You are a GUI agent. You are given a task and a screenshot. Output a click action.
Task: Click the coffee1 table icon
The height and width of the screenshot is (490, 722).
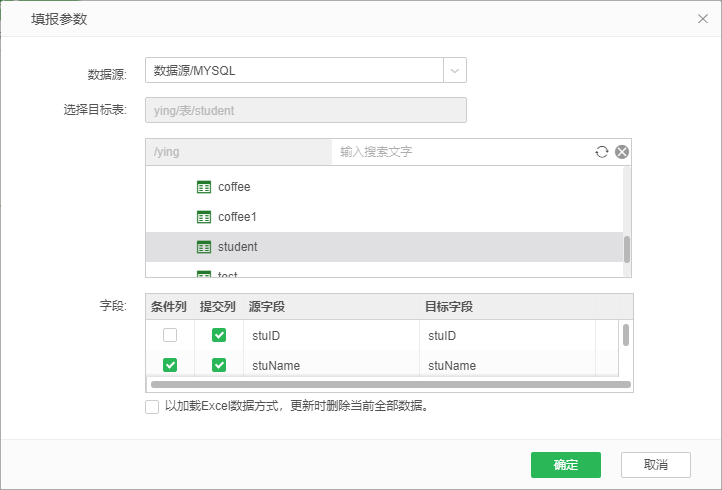pos(204,217)
